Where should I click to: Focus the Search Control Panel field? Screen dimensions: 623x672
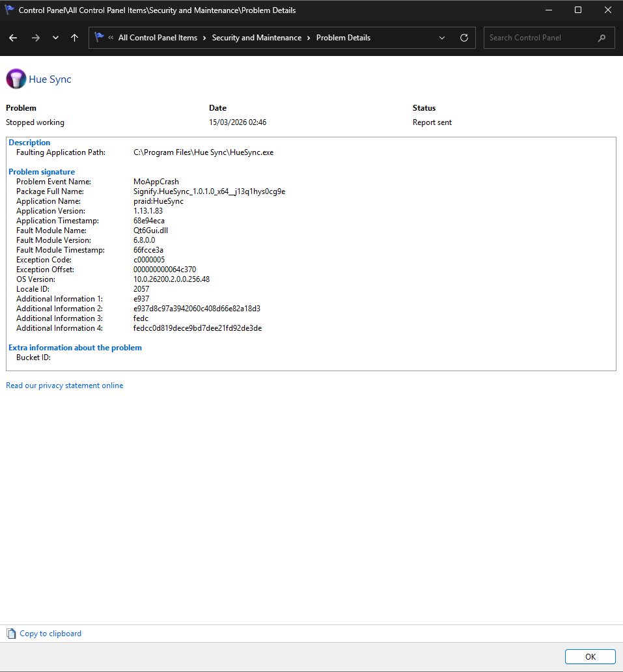pos(549,38)
